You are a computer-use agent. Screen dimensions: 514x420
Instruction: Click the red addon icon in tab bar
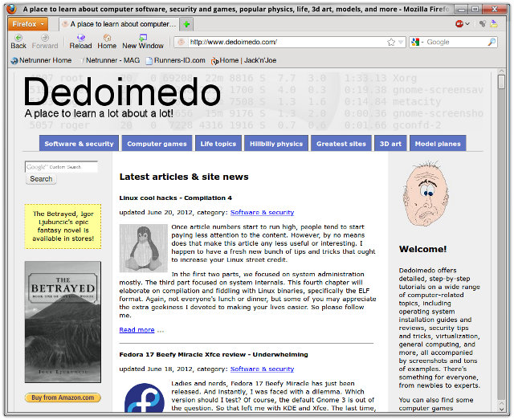459,23
